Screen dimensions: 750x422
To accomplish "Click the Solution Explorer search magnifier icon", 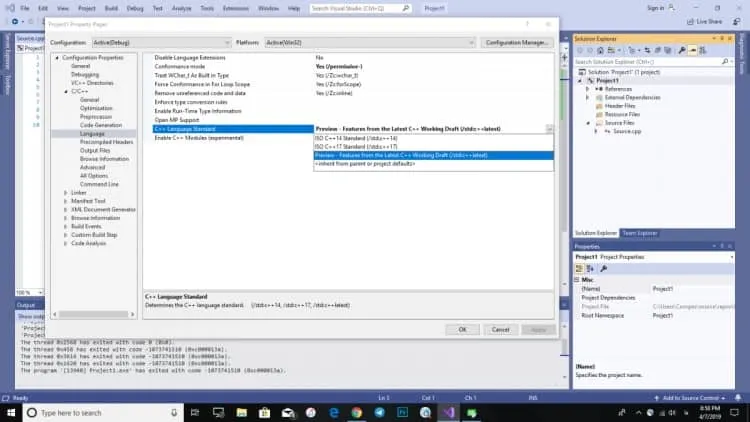I will tap(725, 62).
